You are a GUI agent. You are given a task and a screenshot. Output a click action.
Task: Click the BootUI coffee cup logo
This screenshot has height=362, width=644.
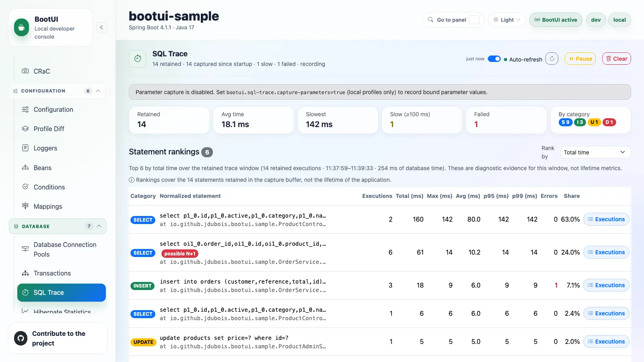pos(22,28)
